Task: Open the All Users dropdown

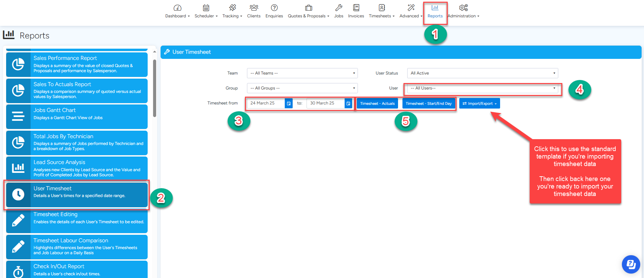Action: pos(482,88)
